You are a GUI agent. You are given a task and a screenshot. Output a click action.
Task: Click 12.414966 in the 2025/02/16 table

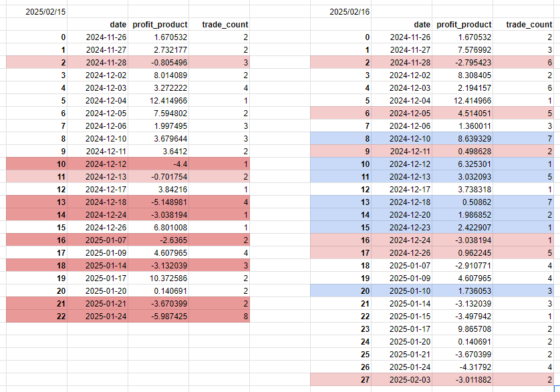[462, 101]
